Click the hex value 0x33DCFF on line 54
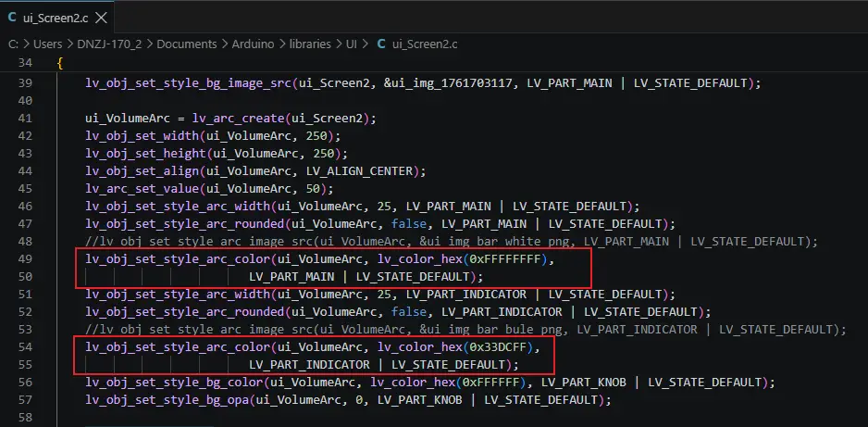The width and height of the screenshot is (868, 427). (498, 346)
